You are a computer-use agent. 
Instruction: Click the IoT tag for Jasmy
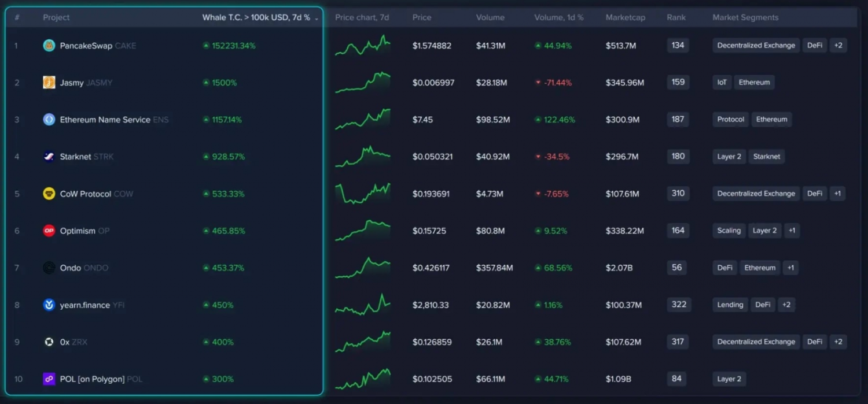coord(722,82)
